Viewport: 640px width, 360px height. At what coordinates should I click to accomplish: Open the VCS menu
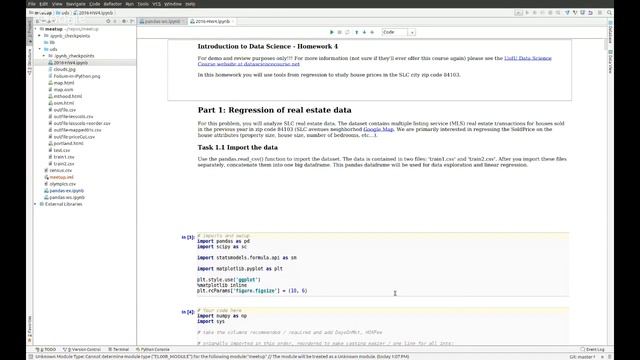coord(156,4)
